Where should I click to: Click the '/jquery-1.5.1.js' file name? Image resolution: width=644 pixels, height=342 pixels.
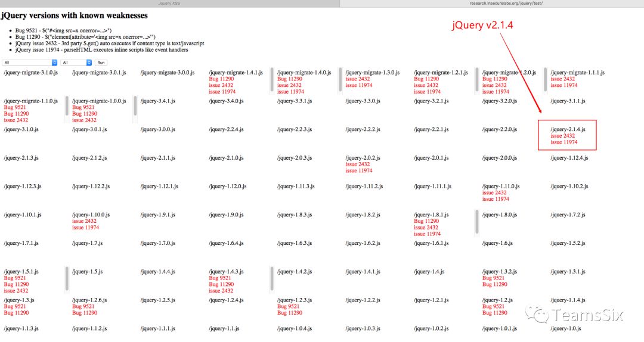[x=21, y=271]
